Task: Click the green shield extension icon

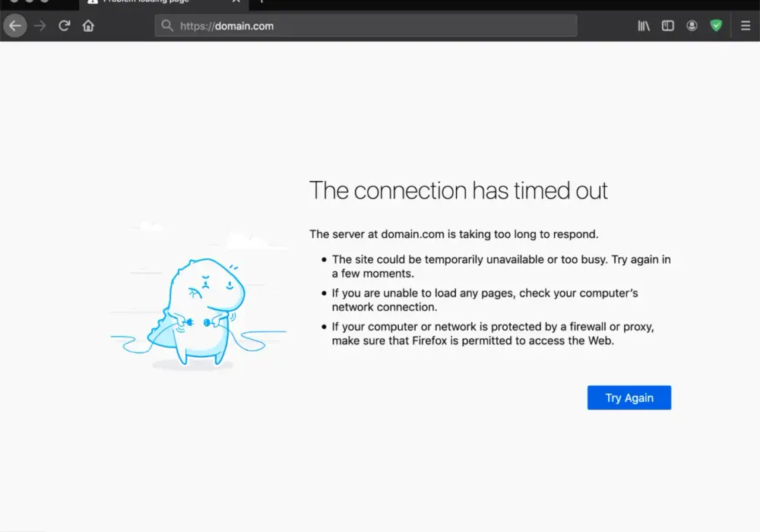Action: (716, 26)
